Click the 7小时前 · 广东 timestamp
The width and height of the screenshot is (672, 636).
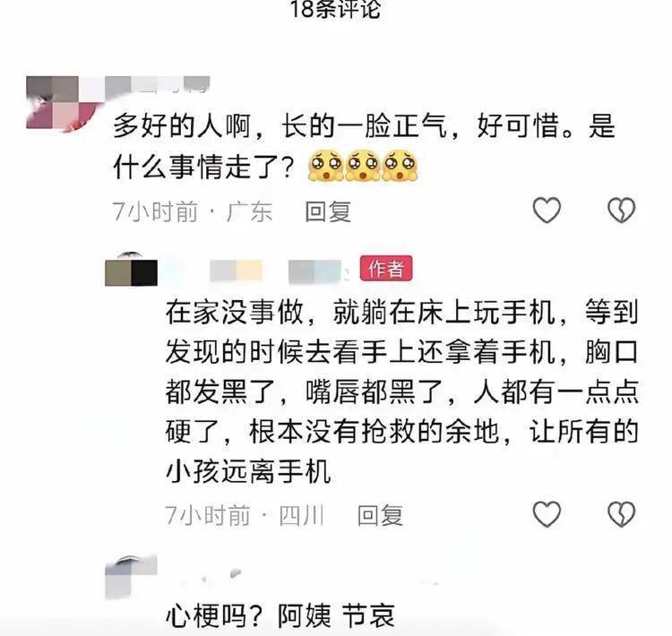click(x=193, y=211)
